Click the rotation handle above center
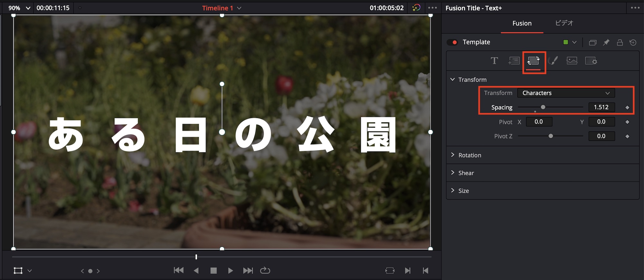The height and width of the screenshot is (280, 644). [x=222, y=84]
